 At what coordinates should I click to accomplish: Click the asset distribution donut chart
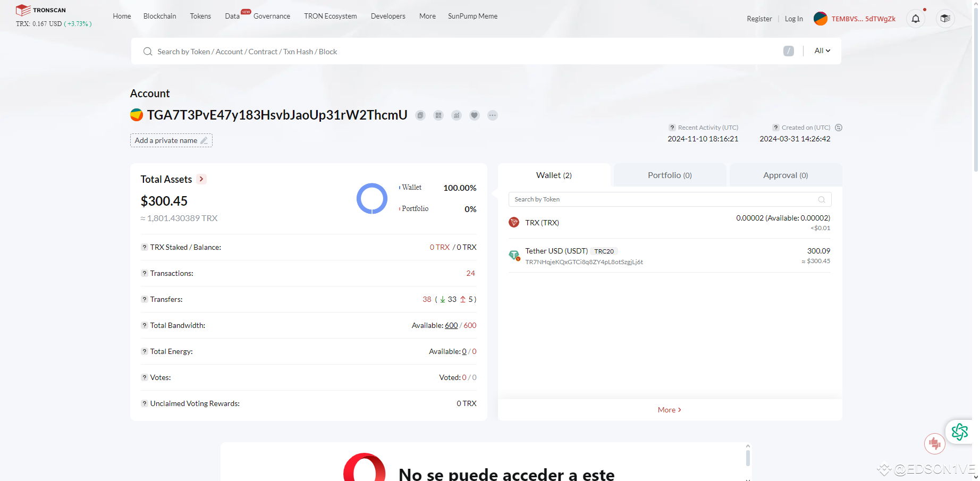tap(372, 198)
